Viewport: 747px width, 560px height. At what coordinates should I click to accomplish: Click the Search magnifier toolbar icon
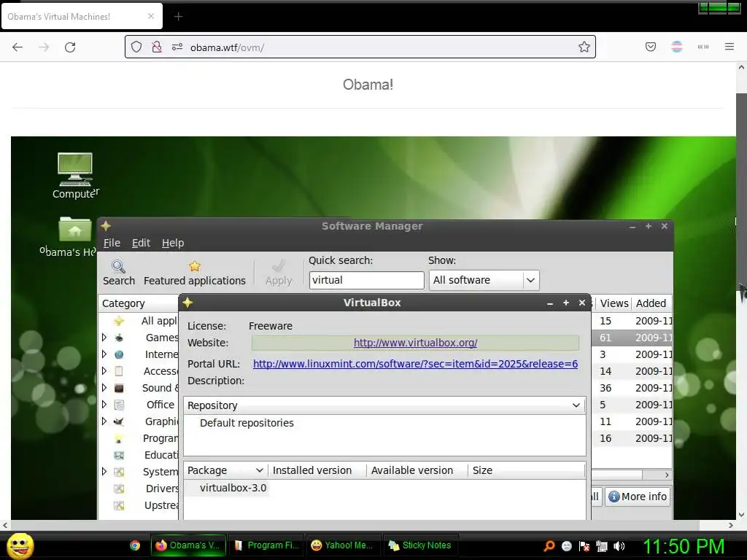[118, 266]
